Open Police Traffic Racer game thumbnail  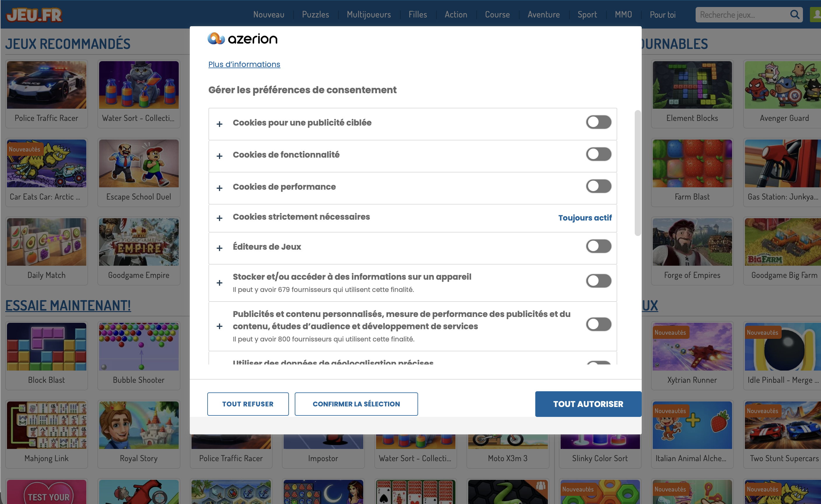click(46, 85)
